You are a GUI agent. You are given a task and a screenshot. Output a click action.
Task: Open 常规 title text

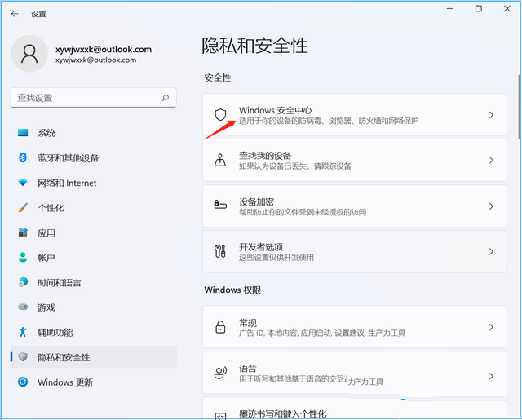point(248,322)
